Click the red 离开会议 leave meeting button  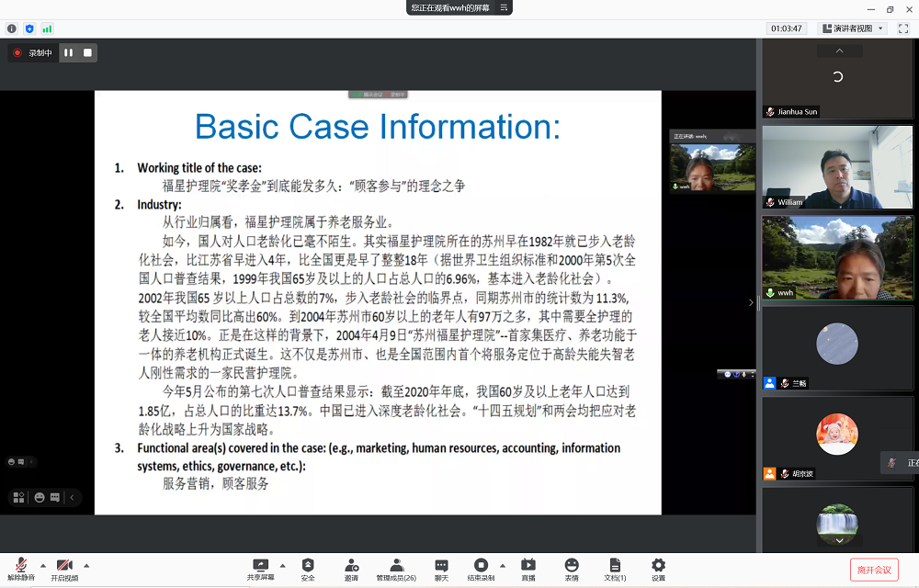[873, 570]
